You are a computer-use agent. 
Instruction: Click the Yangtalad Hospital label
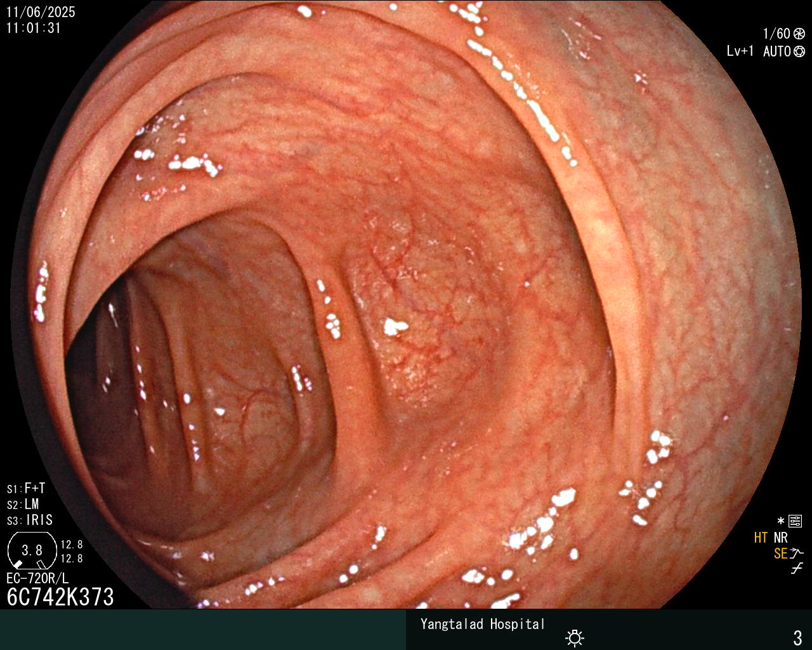click(x=482, y=624)
